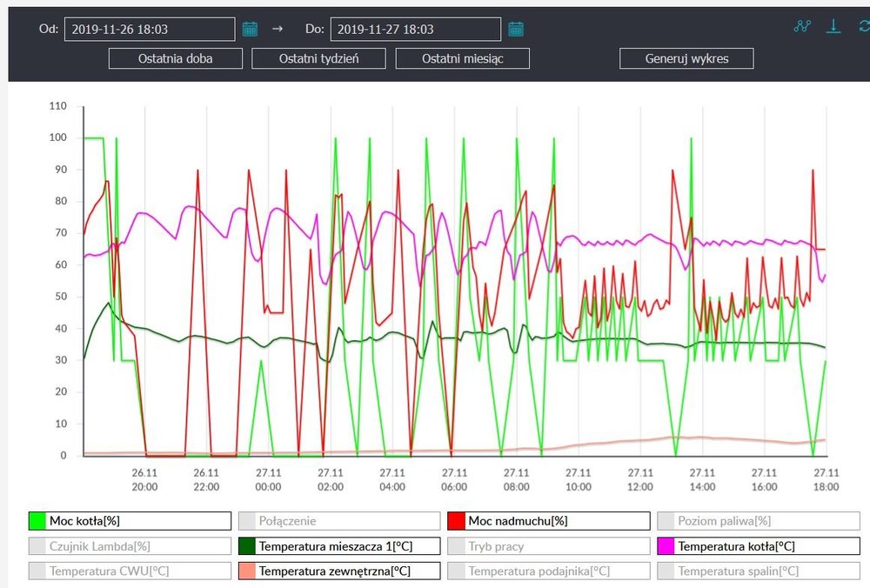
Task: Select the Ostatni miesiąc range
Action: 463,58
